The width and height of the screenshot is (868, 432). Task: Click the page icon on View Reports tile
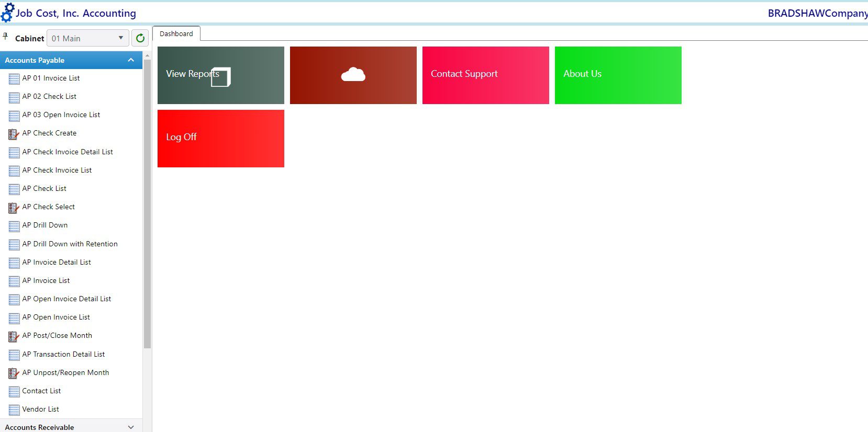tap(221, 77)
